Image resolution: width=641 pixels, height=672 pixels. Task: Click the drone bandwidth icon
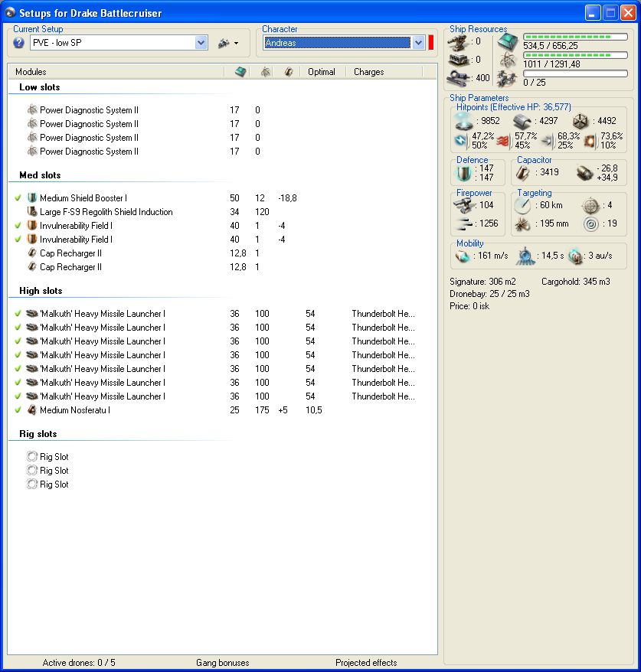507,79
